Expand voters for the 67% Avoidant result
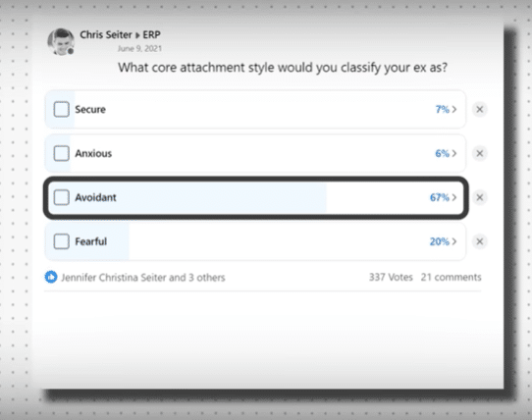532x420 pixels. (443, 197)
